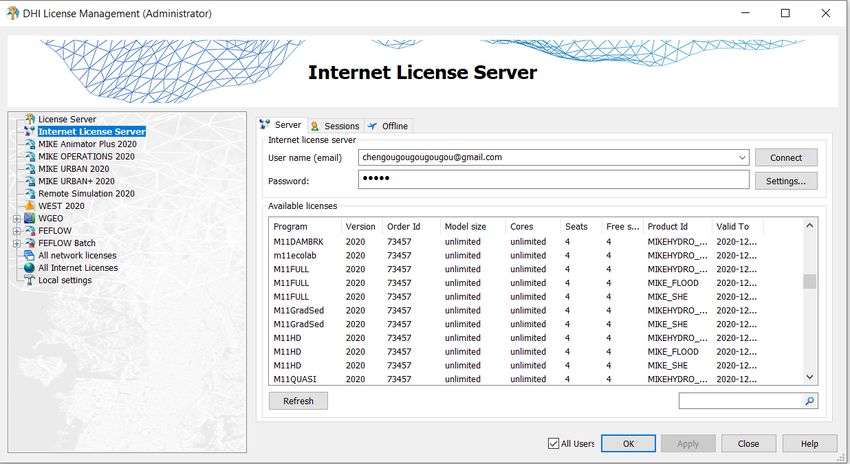Switch to the Sessions tab
850x464 pixels.
click(x=336, y=126)
